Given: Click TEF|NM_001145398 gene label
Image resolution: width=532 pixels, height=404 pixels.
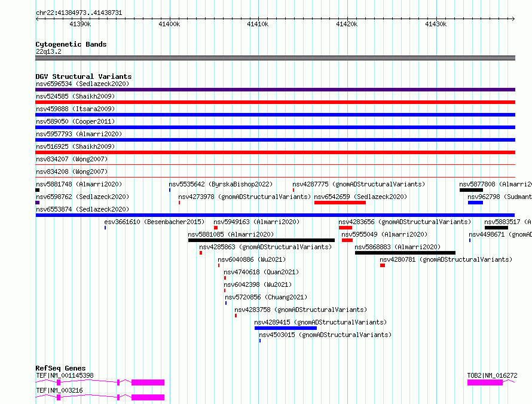Looking at the screenshot, I should click(65, 375).
